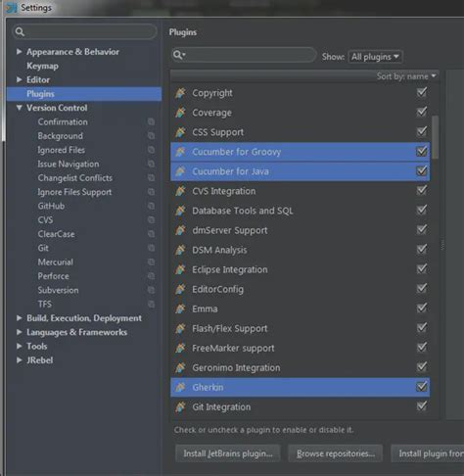Click the Eclipse Integration plugin icon
The height and width of the screenshot is (476, 464).
coord(180,269)
